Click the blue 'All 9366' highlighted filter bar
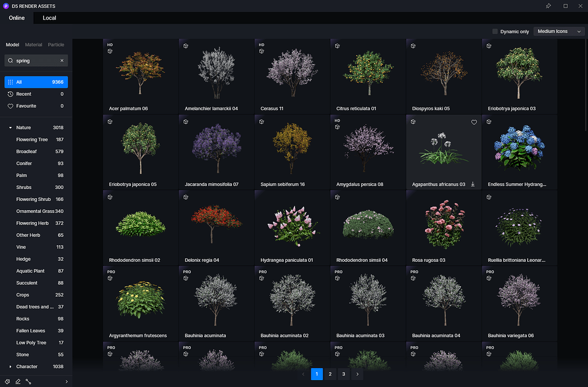 [x=36, y=82]
